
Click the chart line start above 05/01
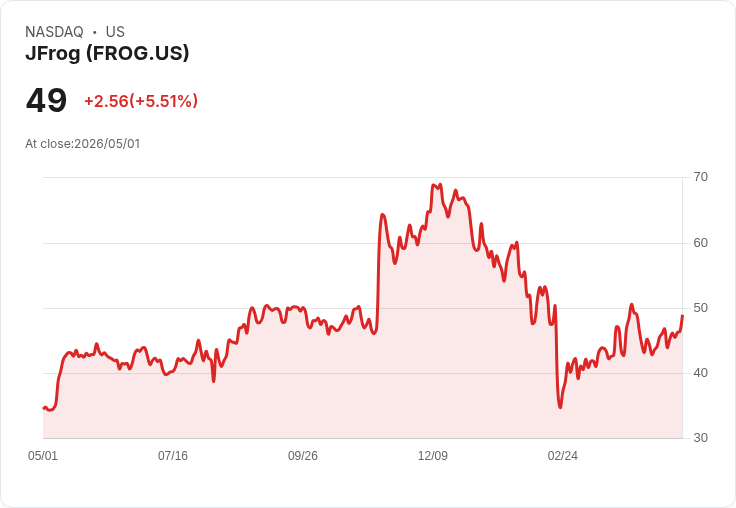click(x=44, y=408)
